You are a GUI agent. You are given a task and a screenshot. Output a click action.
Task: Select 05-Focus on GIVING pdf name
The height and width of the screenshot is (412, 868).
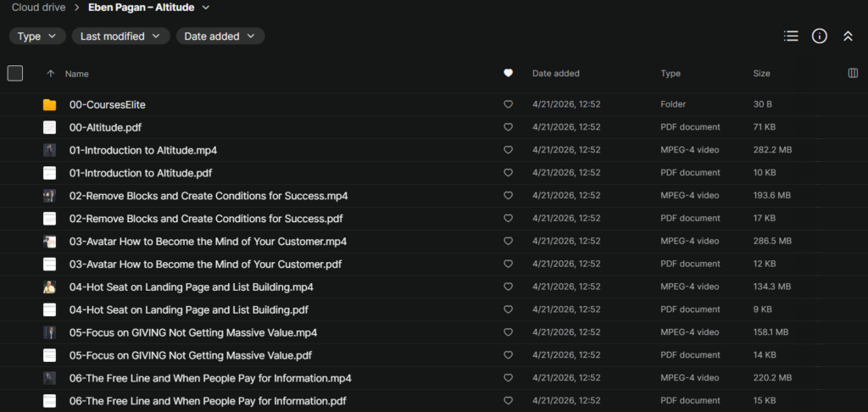(x=191, y=355)
